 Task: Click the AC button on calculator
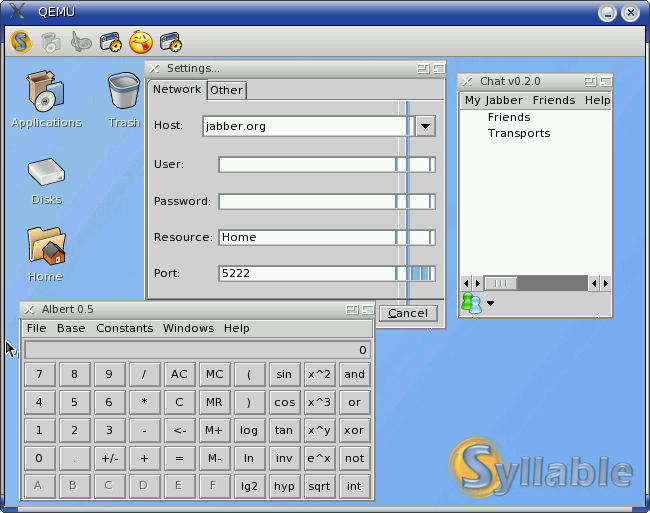(x=179, y=374)
